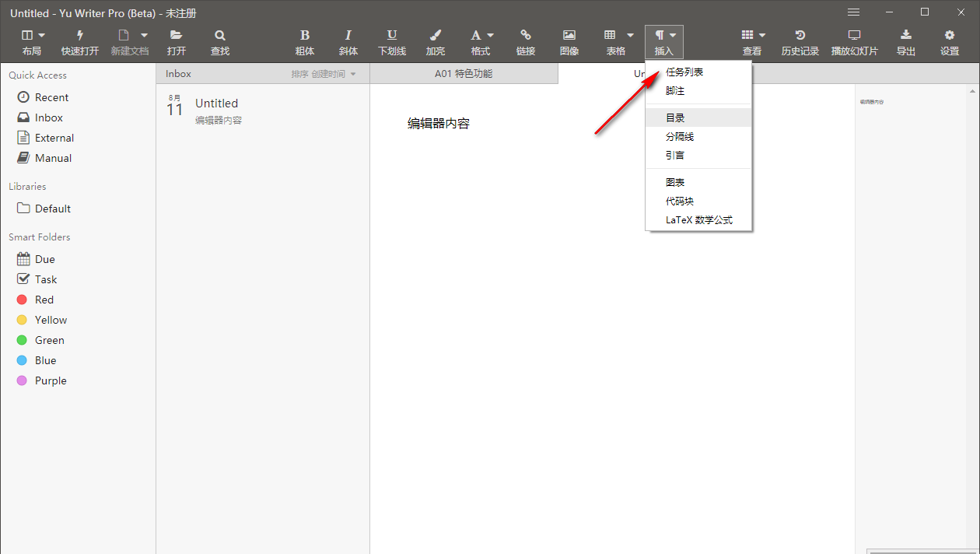Underline text with the 下划线 icon
The image size is (980, 554).
(392, 35)
